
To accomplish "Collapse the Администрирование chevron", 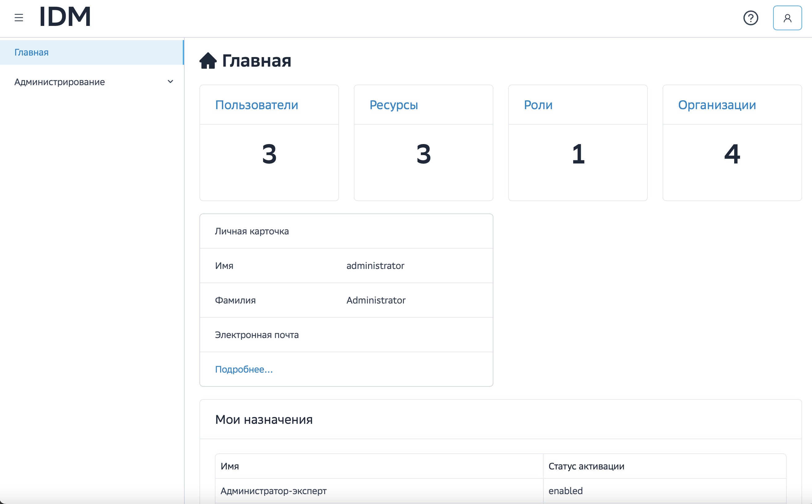I will pos(171,82).
